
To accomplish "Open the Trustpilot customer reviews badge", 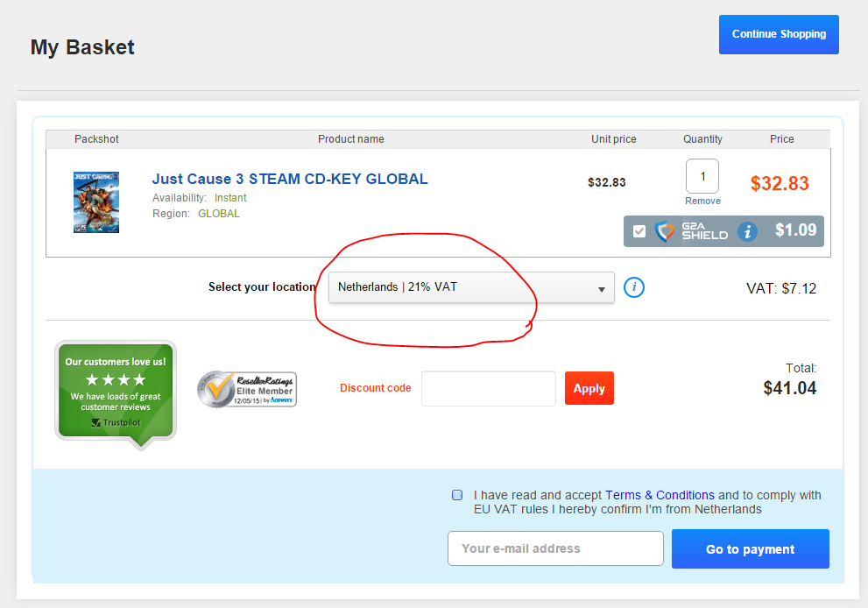I will (115, 391).
